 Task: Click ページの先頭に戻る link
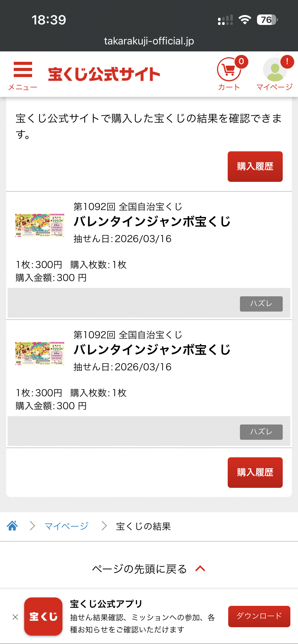click(x=140, y=569)
